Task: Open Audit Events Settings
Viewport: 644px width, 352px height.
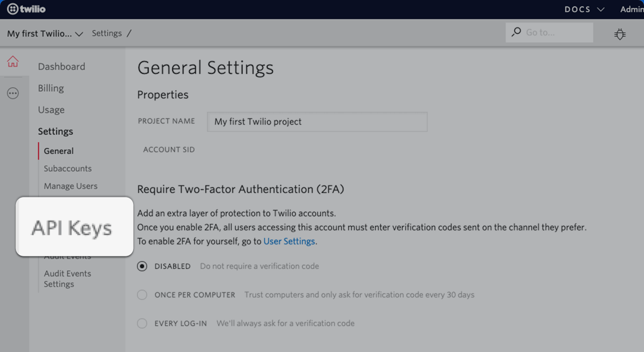Action: click(67, 279)
